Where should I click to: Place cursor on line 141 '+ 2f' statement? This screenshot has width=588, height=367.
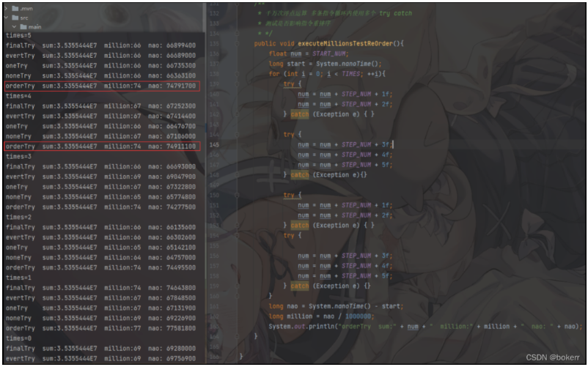coord(345,104)
